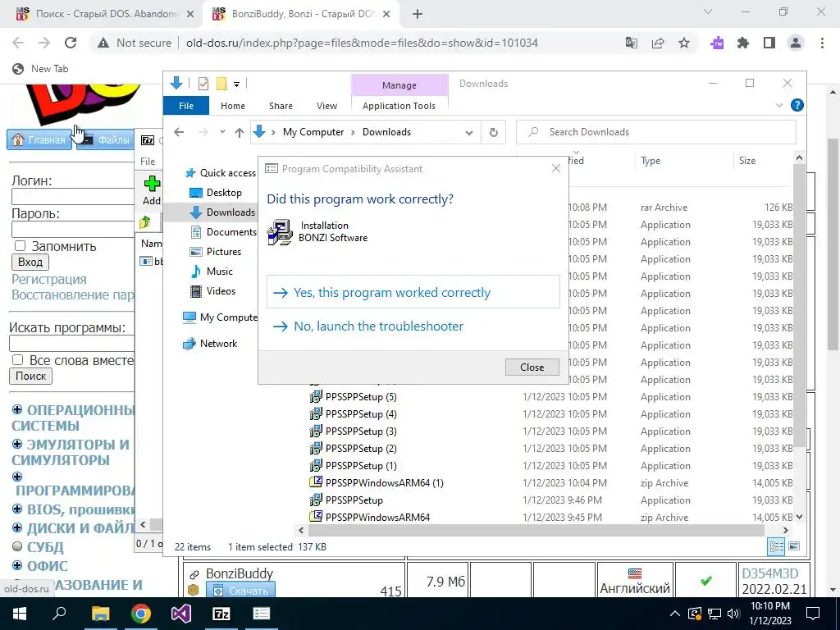Open the View ribbon tab

[326, 106]
